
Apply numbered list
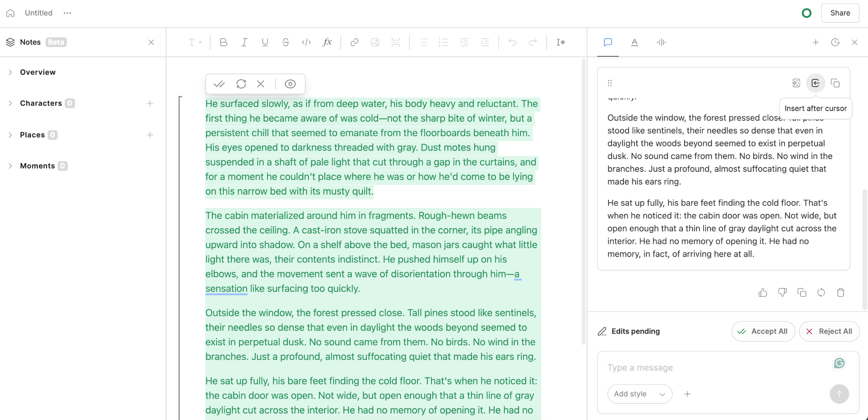point(444,42)
